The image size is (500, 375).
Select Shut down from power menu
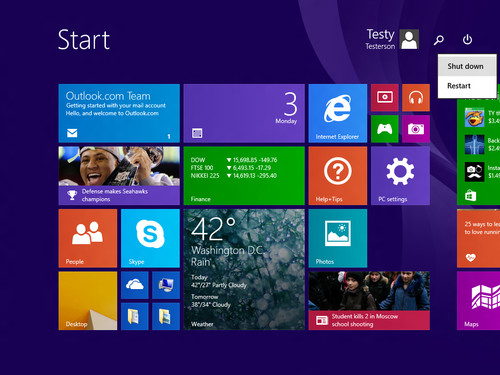point(467,66)
